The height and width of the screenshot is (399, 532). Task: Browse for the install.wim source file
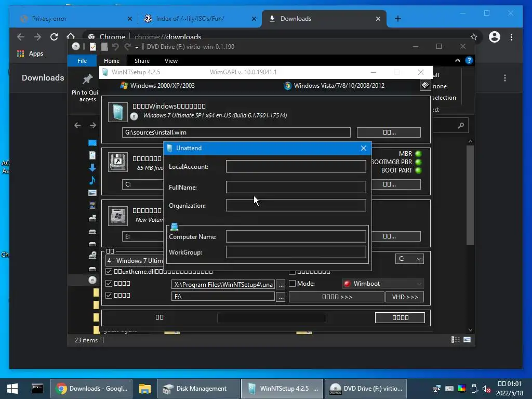pyautogui.click(x=389, y=132)
